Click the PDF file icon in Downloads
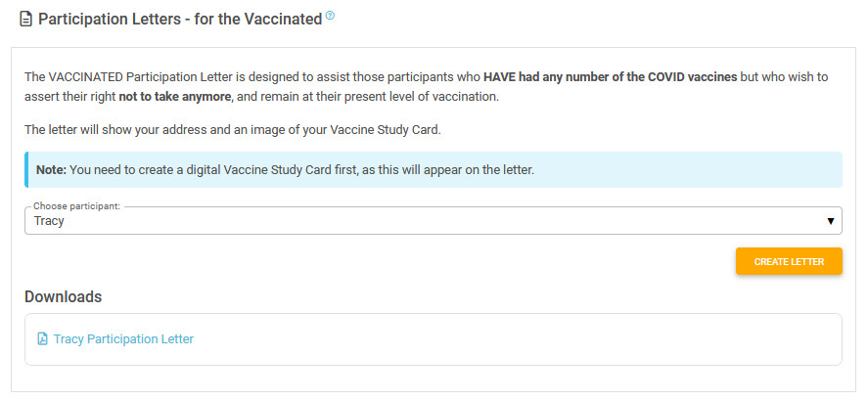The height and width of the screenshot is (401, 868). click(42, 338)
